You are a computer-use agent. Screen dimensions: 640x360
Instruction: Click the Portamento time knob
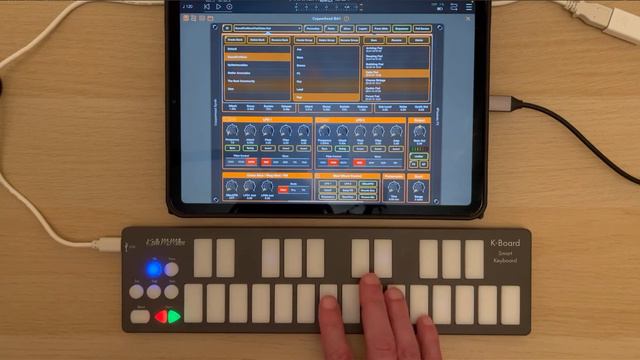tap(393, 188)
